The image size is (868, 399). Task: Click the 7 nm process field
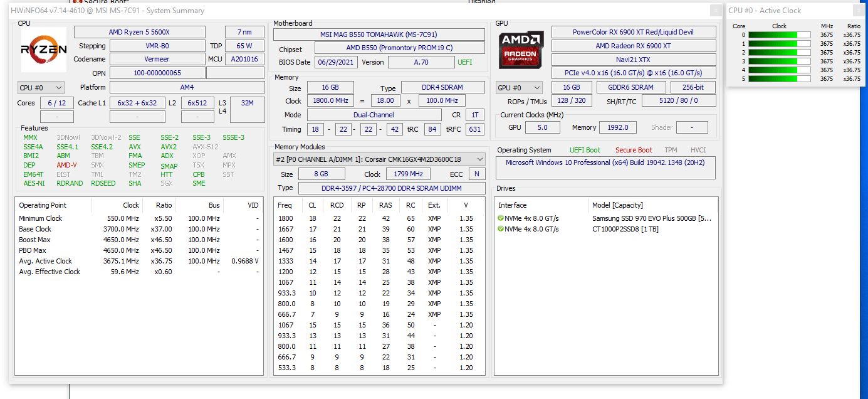244,32
